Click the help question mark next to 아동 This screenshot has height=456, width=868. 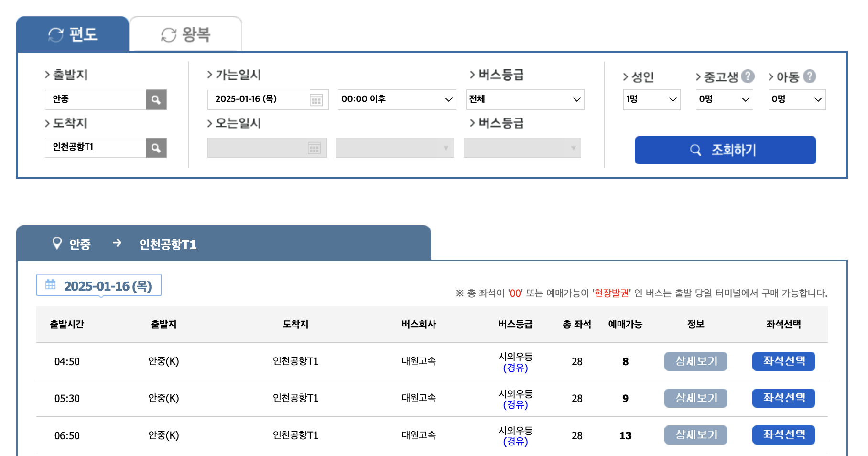point(810,76)
